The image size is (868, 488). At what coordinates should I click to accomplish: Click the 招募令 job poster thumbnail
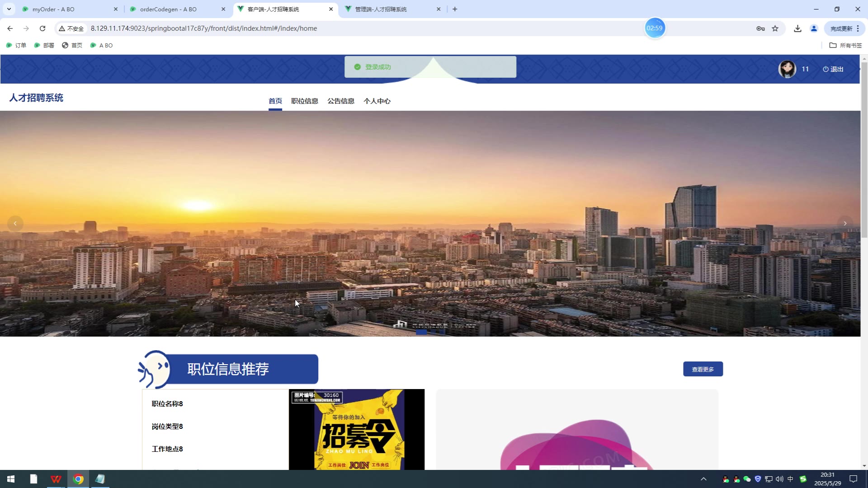pos(356,429)
